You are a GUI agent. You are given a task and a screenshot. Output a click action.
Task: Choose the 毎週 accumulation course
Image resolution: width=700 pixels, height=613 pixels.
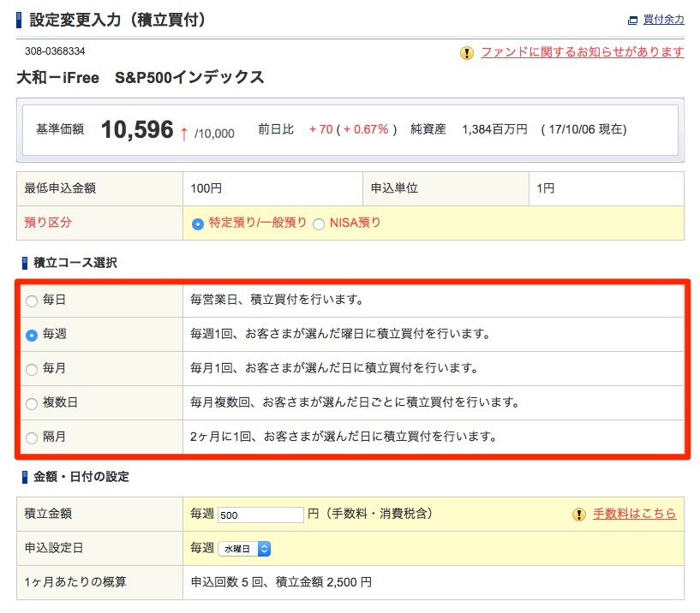32,335
